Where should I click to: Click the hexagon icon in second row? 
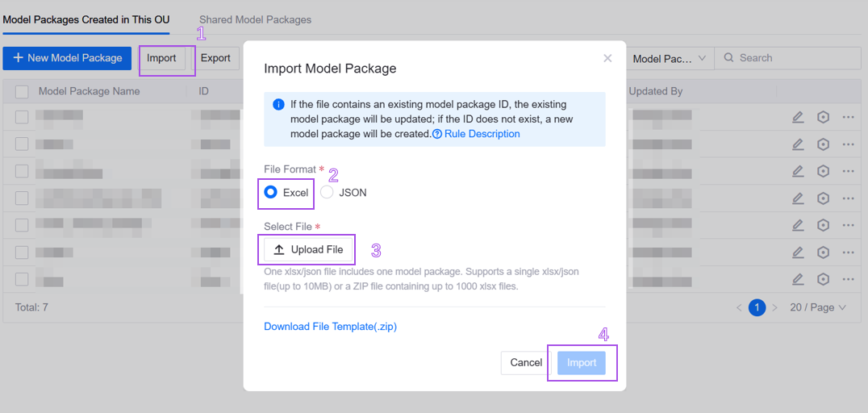point(823,144)
